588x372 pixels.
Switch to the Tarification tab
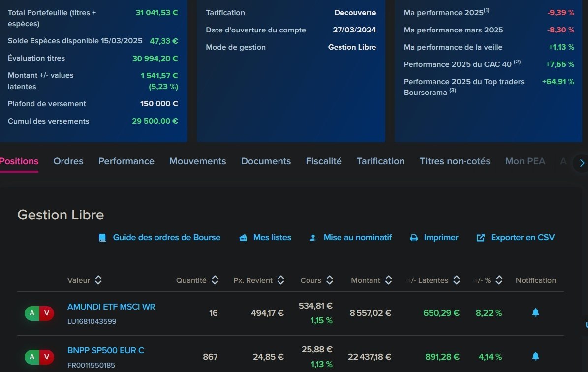[x=381, y=161]
